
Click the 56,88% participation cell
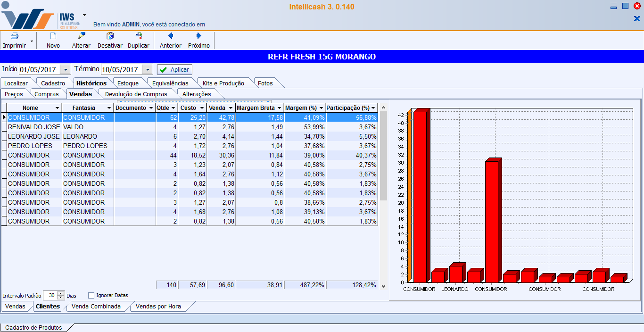tap(352, 117)
